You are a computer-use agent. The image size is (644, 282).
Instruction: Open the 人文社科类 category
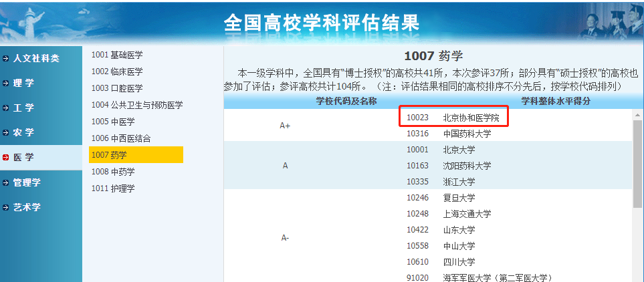click(36, 59)
